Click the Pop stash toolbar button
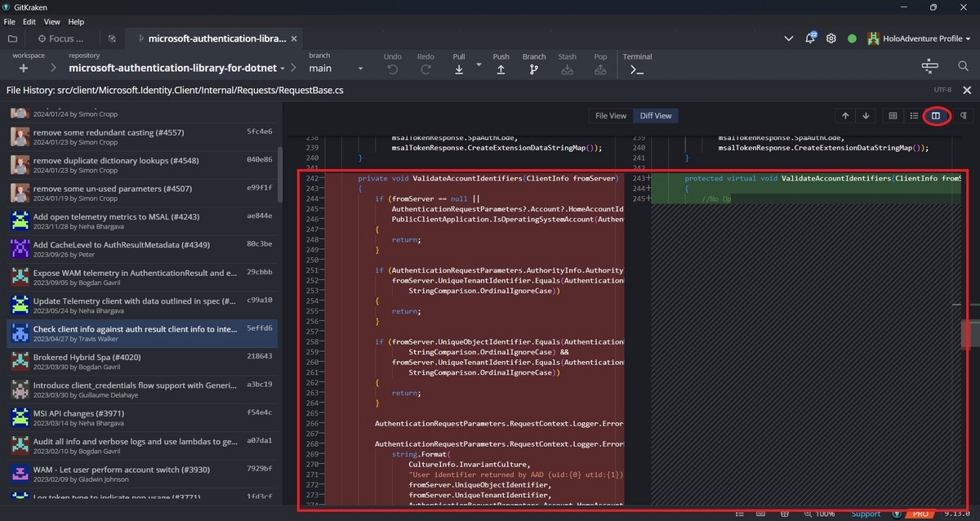The image size is (980, 521). click(600, 64)
